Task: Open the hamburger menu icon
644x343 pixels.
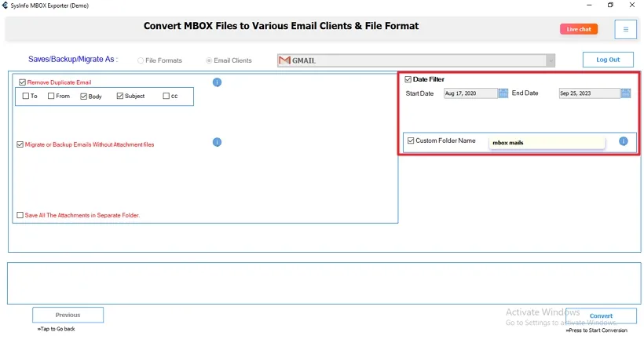Action: tap(625, 30)
